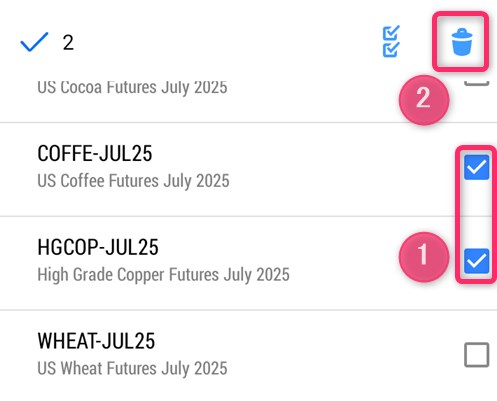Choose the WHEAT-JUL25 symbol name
Image resolution: width=497 pixels, height=401 pixels.
(x=96, y=341)
